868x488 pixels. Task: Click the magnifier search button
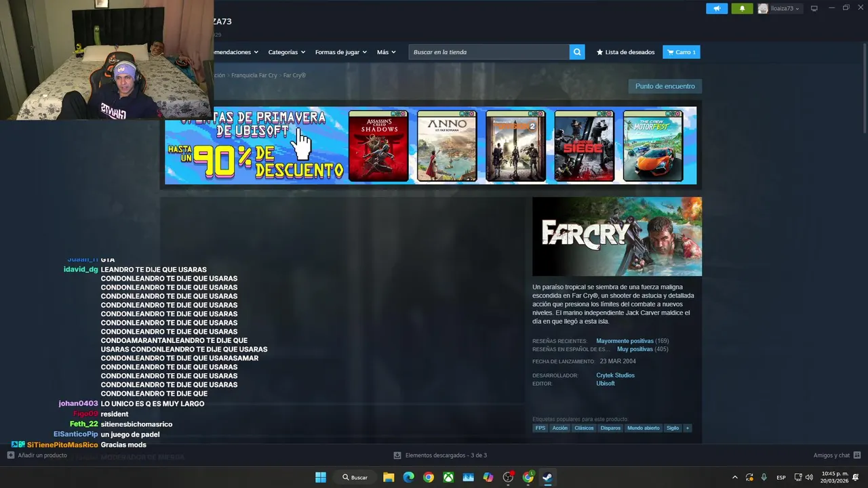coord(577,52)
